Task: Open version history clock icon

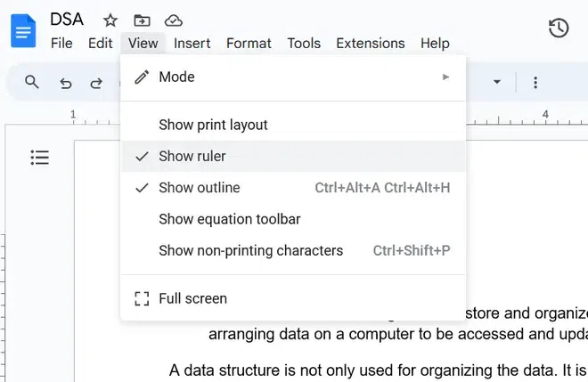Action: (559, 28)
